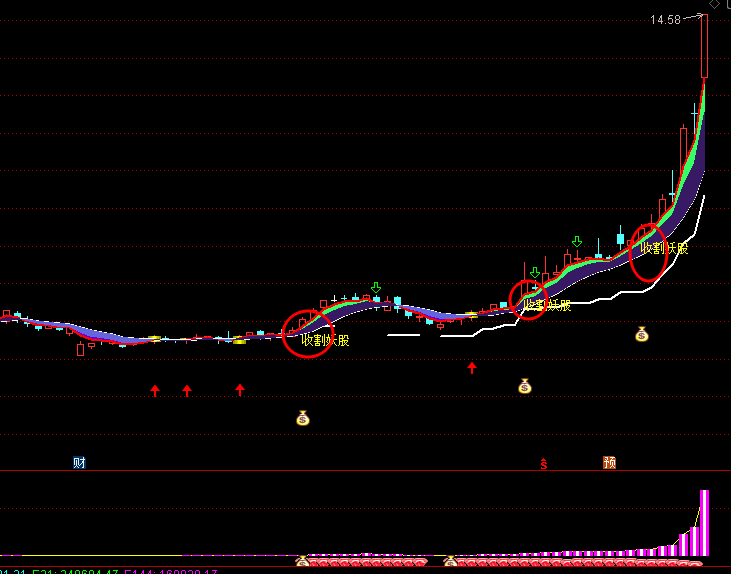Click the second money bag in the volume pane

coord(450,561)
